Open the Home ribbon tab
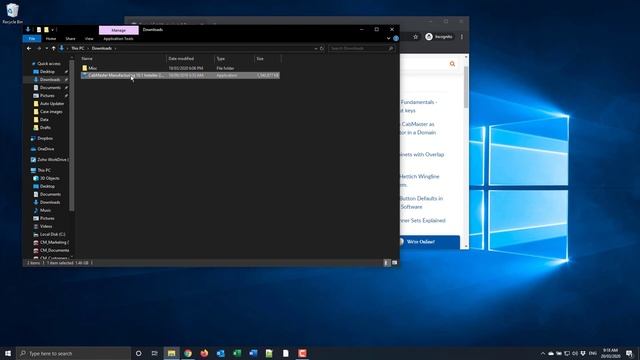The height and width of the screenshot is (360, 640). click(x=51, y=39)
